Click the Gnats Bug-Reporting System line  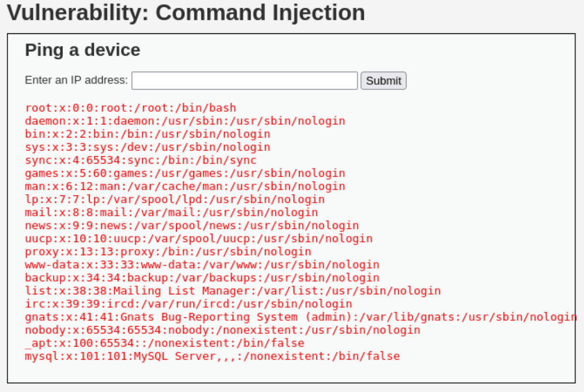click(x=301, y=317)
